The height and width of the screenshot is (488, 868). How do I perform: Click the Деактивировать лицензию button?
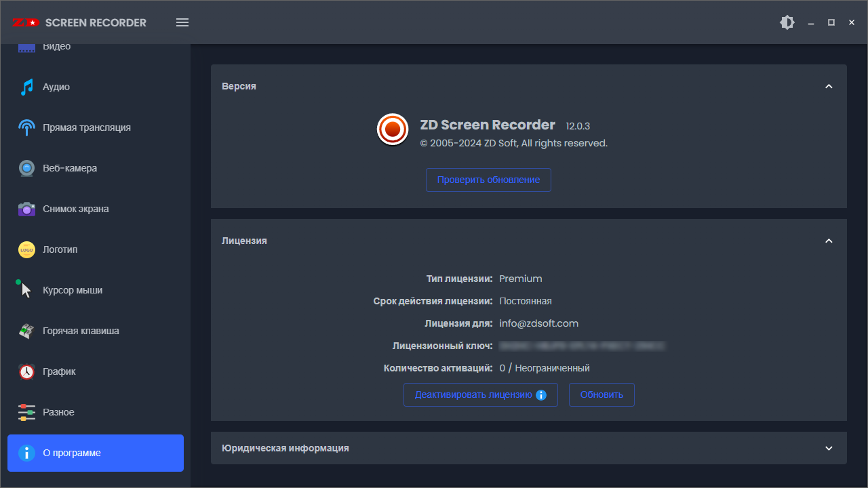pos(480,394)
